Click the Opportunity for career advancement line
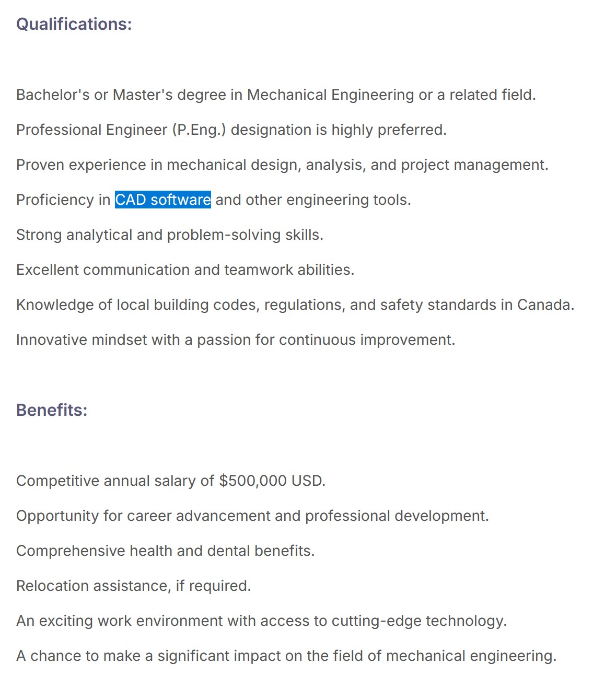Viewport: 605px width, 700px height. pyautogui.click(x=252, y=516)
